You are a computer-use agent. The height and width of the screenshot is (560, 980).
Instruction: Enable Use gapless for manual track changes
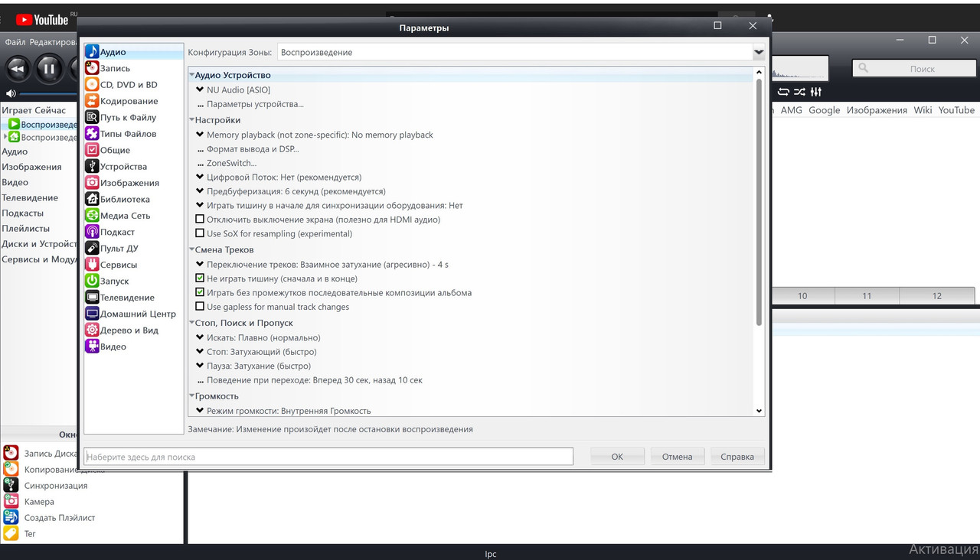[200, 307]
